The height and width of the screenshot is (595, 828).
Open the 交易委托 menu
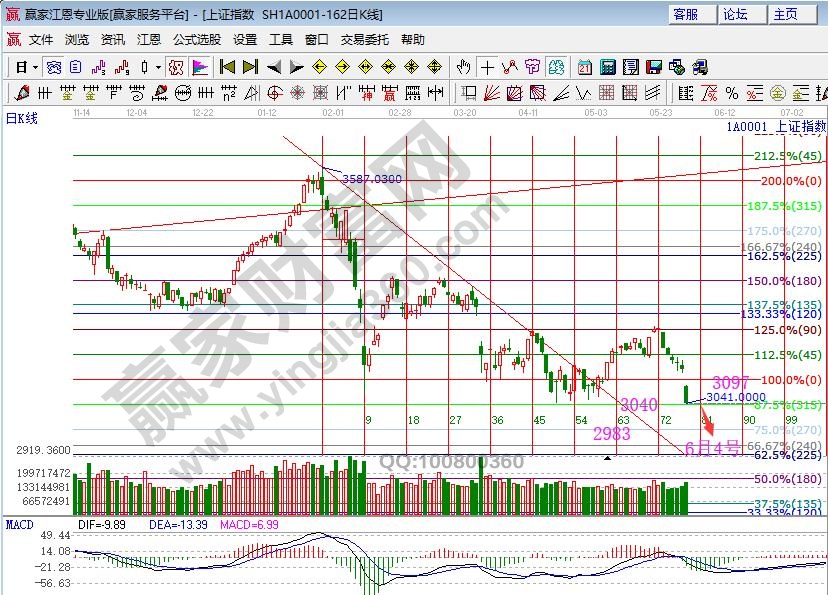pyautogui.click(x=364, y=39)
